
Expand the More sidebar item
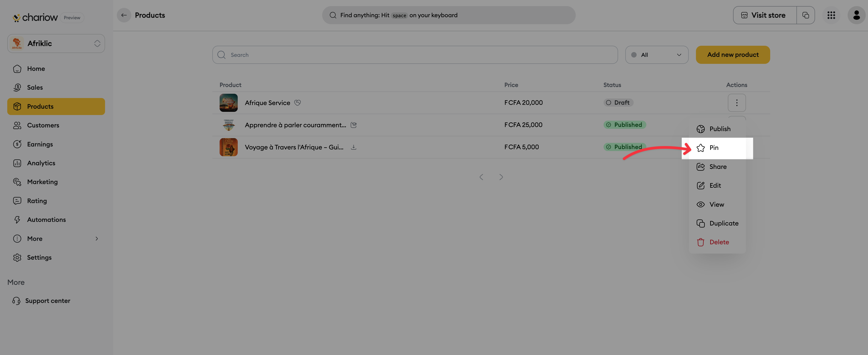(x=56, y=238)
